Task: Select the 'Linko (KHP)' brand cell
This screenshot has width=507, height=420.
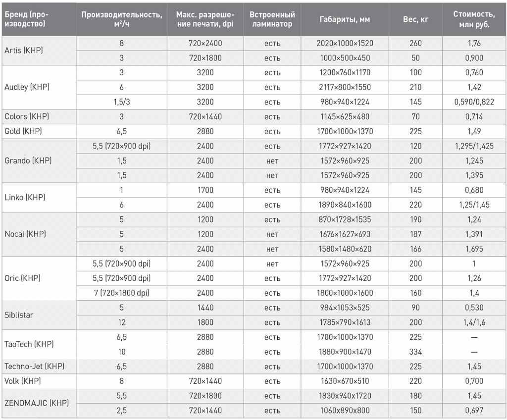Action: [39, 198]
